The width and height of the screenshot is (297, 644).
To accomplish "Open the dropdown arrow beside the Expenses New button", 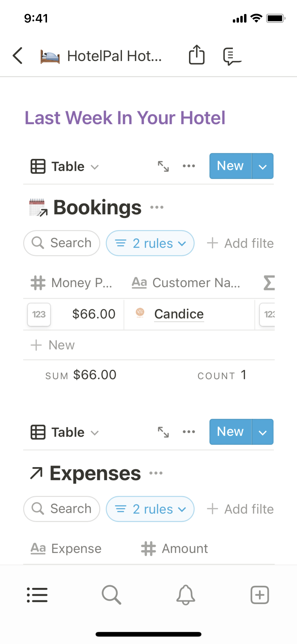I will pyautogui.click(x=262, y=432).
